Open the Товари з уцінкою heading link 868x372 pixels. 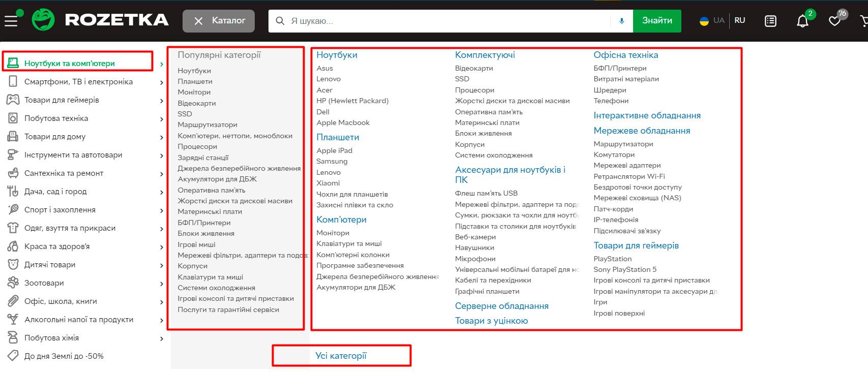coord(491,321)
